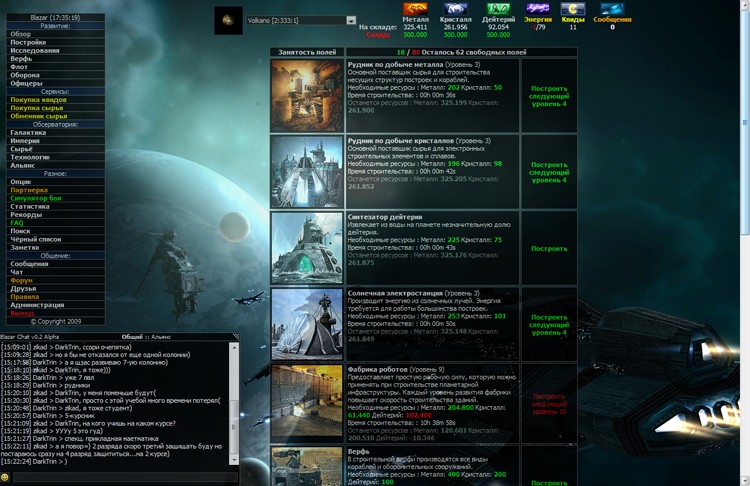This screenshot has width=750, height=486.
Task: Select the Общий chat tab
Action: pos(132,338)
